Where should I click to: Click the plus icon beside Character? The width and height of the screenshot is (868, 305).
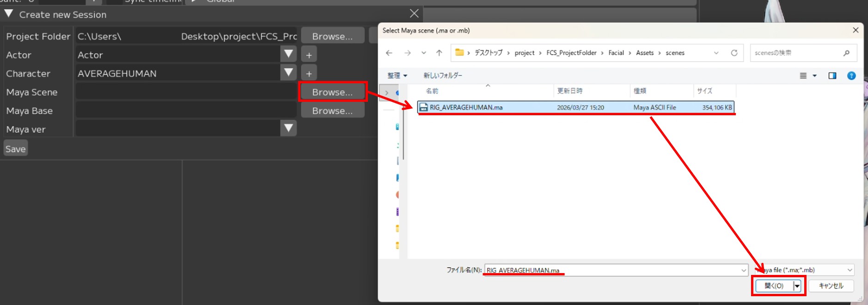(309, 74)
